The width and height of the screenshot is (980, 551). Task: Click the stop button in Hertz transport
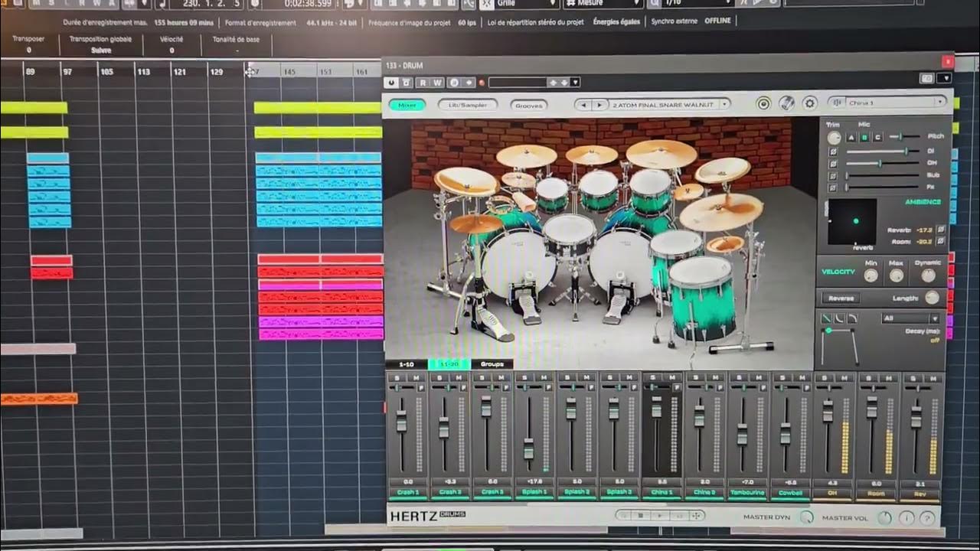point(641,516)
